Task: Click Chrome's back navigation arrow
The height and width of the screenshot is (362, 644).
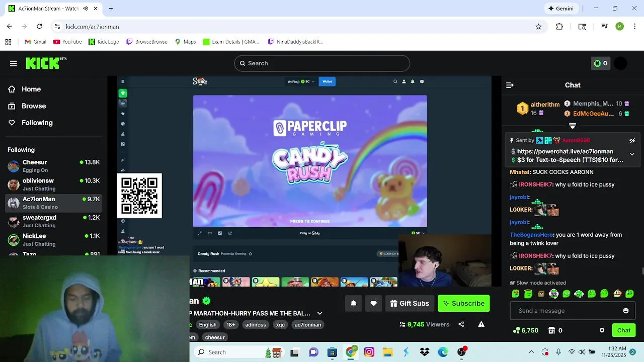Action: tap(9, 27)
